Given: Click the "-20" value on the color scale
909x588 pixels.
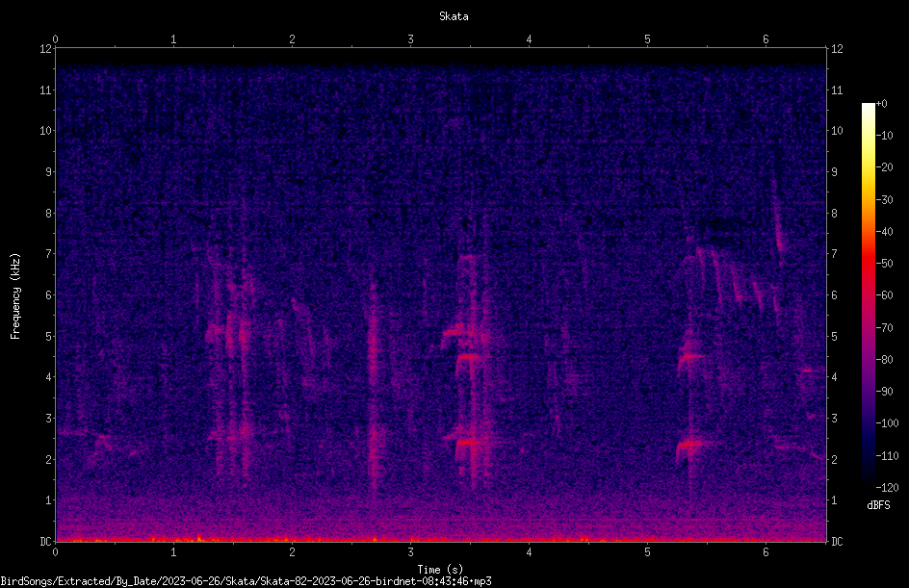Looking at the screenshot, I should [884, 167].
